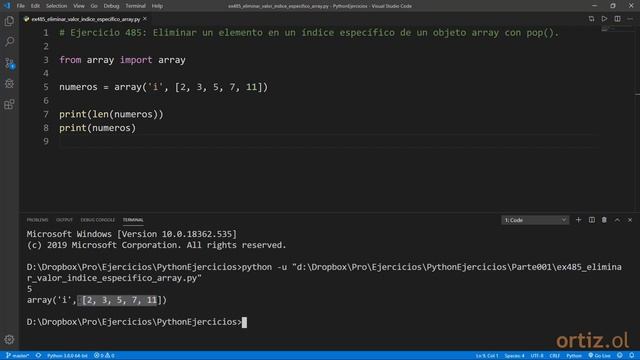Click the Ln 9, Col 1 cursor position indicator
The image size is (640, 360).
487,356
